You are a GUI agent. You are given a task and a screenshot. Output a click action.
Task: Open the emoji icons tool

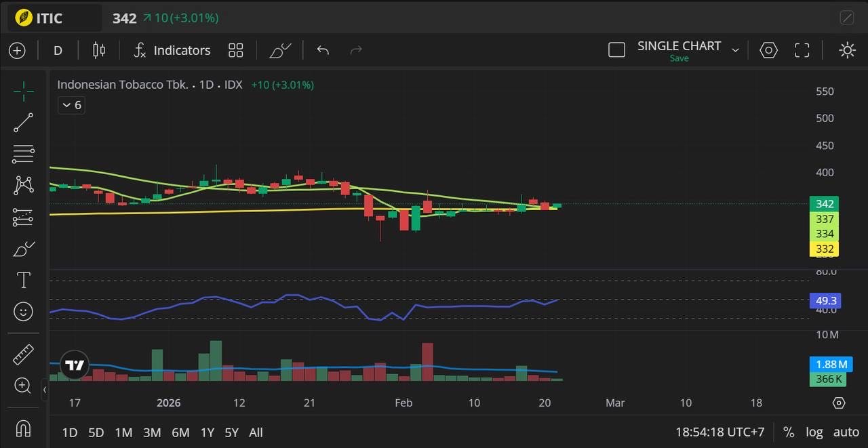23,312
